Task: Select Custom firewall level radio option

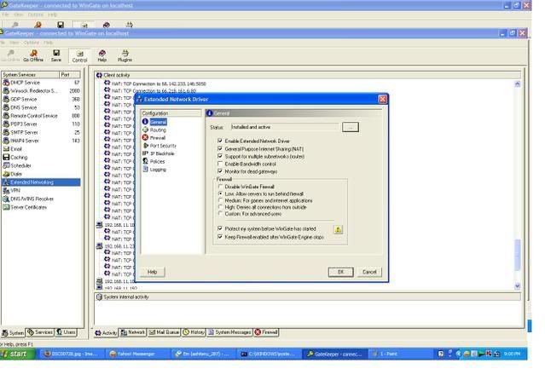Action: pos(220,214)
